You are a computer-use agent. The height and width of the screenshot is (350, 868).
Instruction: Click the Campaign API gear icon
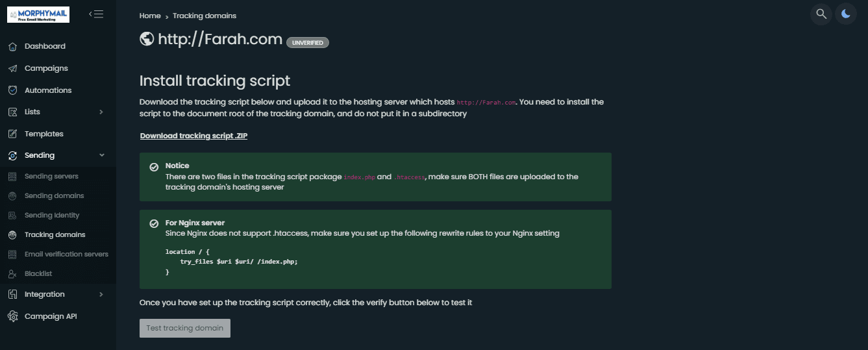[12, 316]
